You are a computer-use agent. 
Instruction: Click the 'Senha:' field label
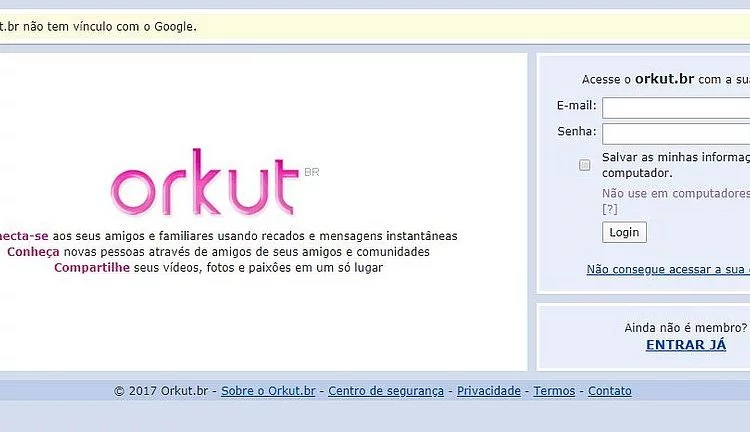coord(577,131)
